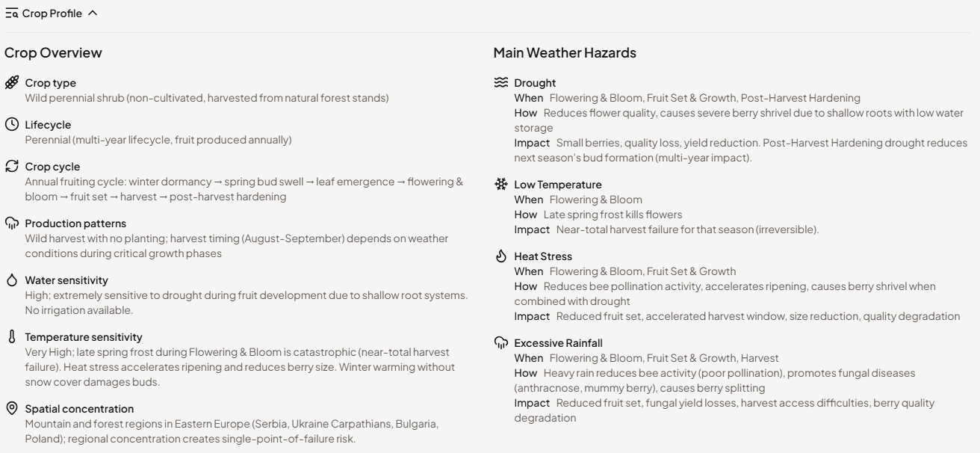Click the waves icon beside Drought
980x453 pixels.
(500, 83)
